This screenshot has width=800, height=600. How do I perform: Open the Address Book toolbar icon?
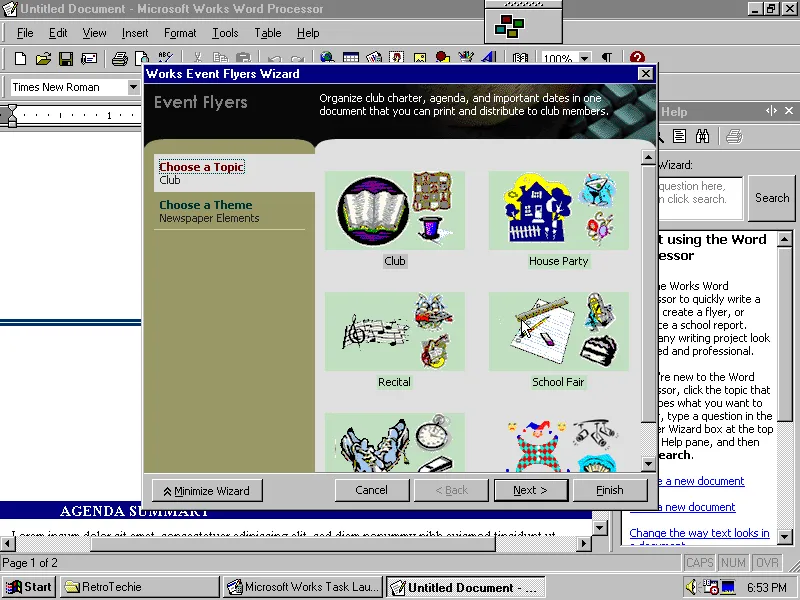(520, 57)
